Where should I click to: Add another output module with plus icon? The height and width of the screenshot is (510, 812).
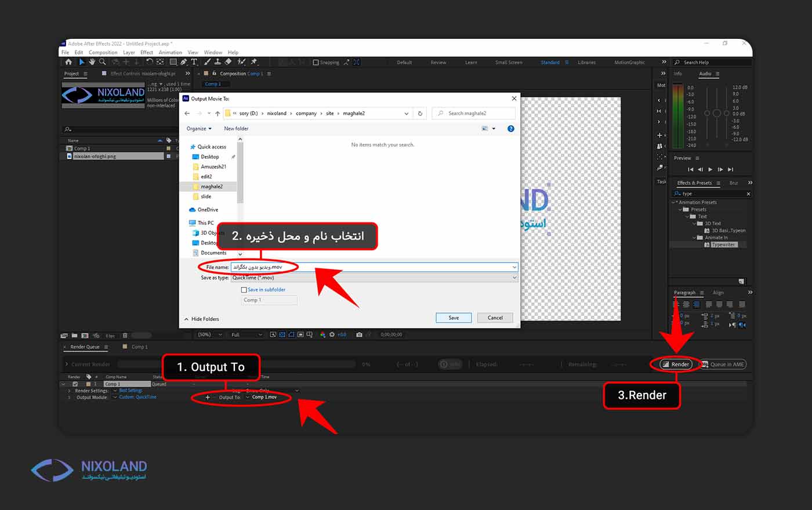[x=208, y=397]
